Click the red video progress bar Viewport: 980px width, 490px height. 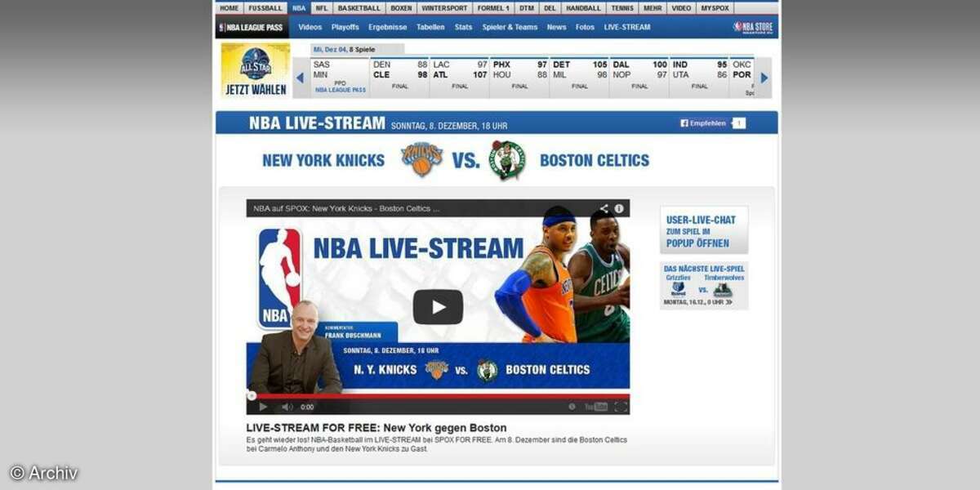(438, 396)
